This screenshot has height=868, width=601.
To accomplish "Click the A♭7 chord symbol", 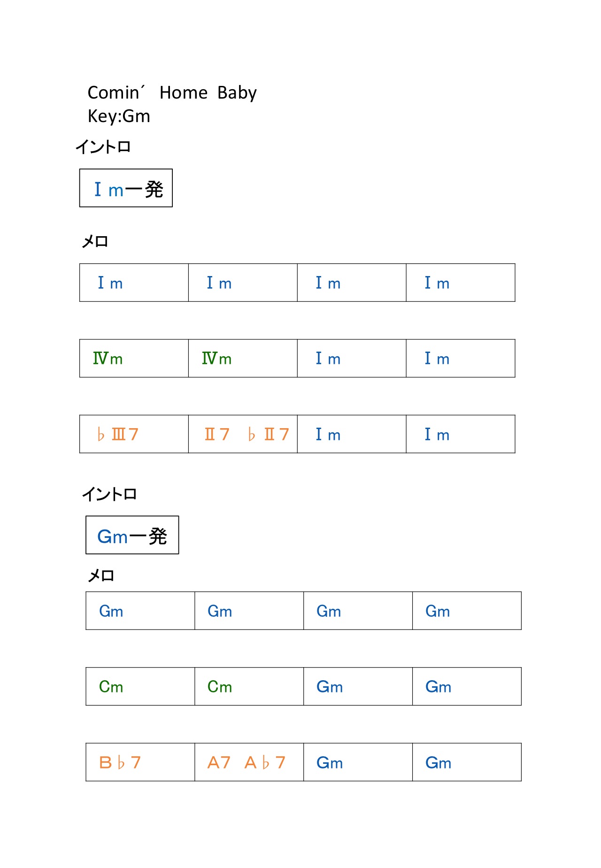I will pyautogui.click(x=265, y=762).
